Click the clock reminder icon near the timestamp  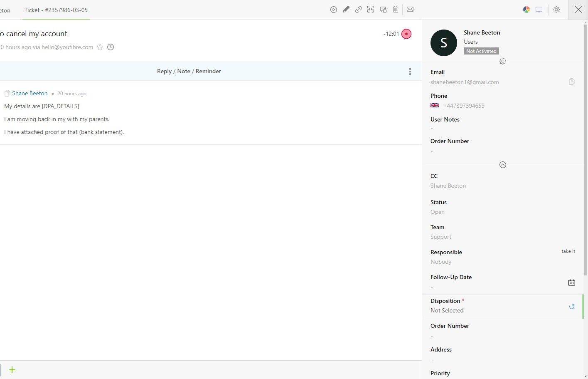110,47
